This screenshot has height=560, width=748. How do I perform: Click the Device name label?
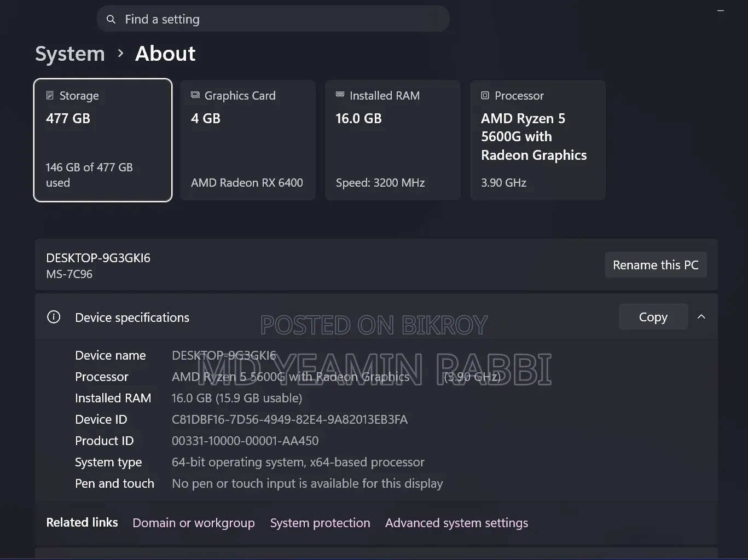tap(111, 355)
